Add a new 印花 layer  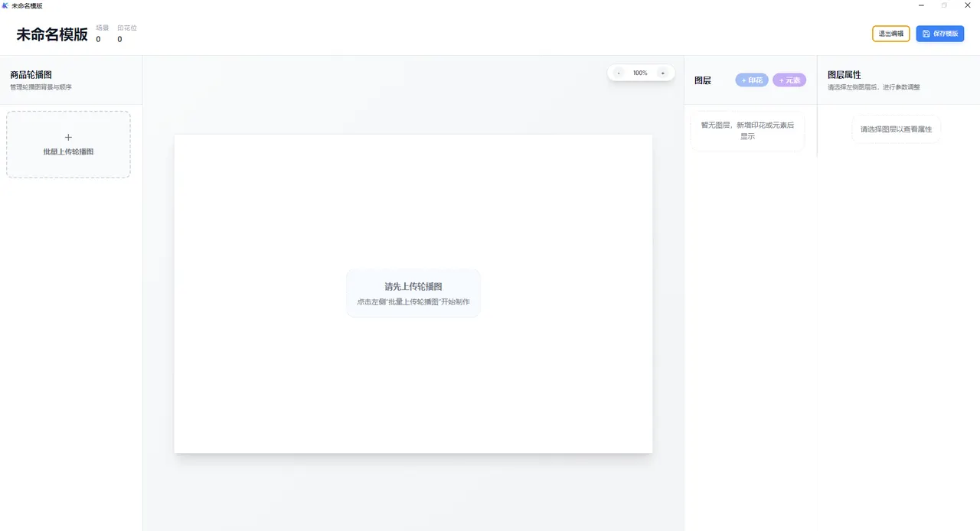point(752,80)
